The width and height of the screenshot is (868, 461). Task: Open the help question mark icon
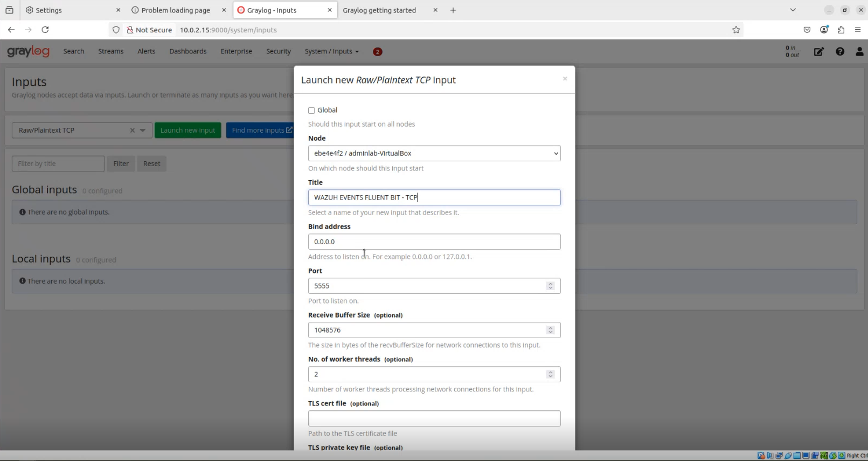click(840, 52)
